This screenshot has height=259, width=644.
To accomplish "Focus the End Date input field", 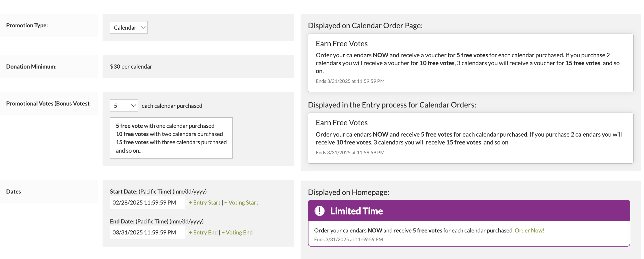I will pyautogui.click(x=147, y=232).
